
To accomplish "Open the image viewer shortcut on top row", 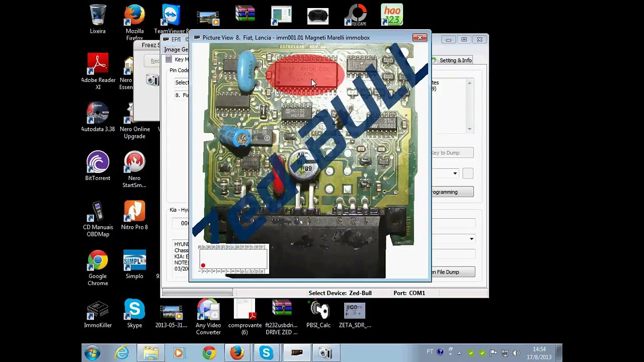I will (x=281, y=15).
